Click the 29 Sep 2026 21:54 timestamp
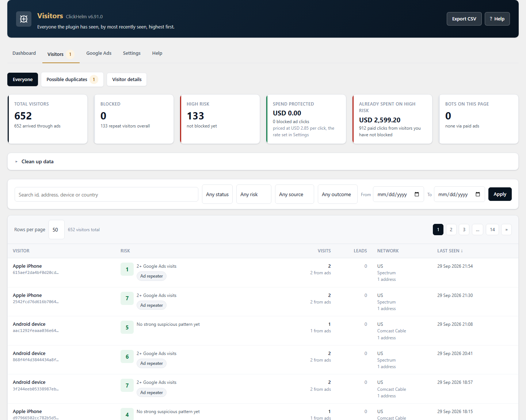526x420 pixels. [455, 266]
